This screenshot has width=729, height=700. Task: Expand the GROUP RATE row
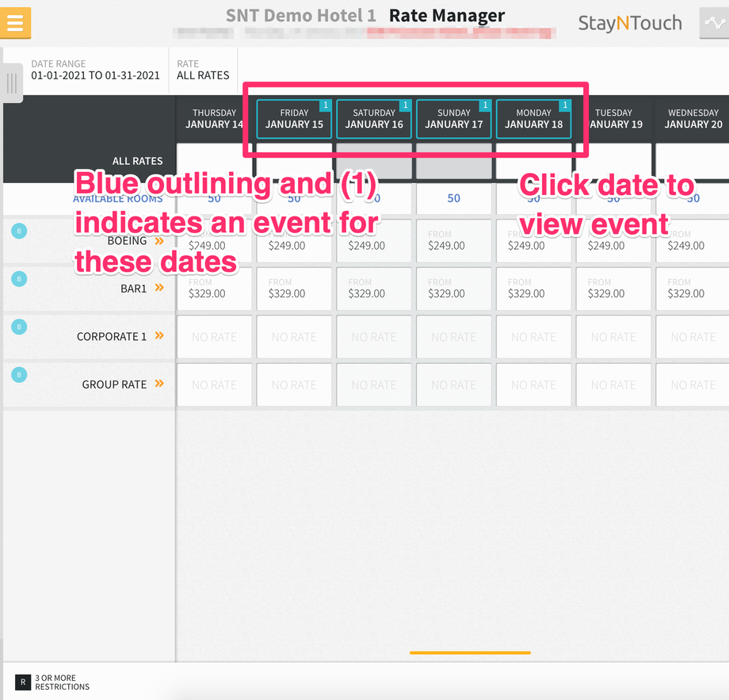[159, 383]
